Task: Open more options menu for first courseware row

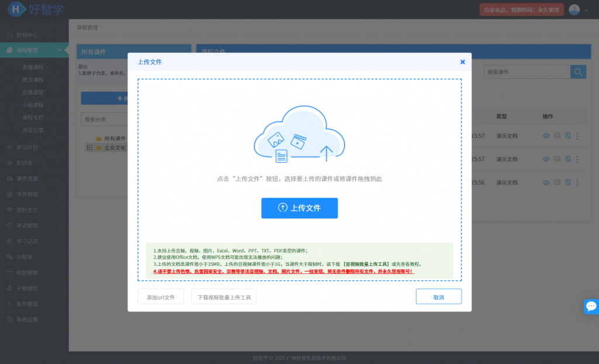Action: (577, 136)
